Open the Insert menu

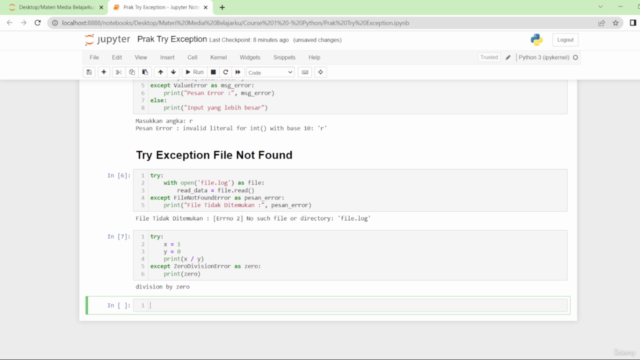tap(167, 58)
